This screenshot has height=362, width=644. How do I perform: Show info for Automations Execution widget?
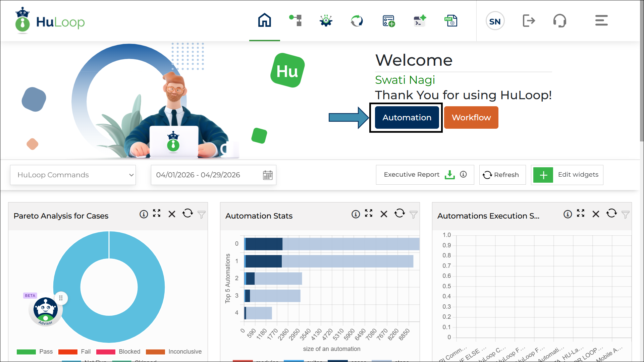pos(568,214)
